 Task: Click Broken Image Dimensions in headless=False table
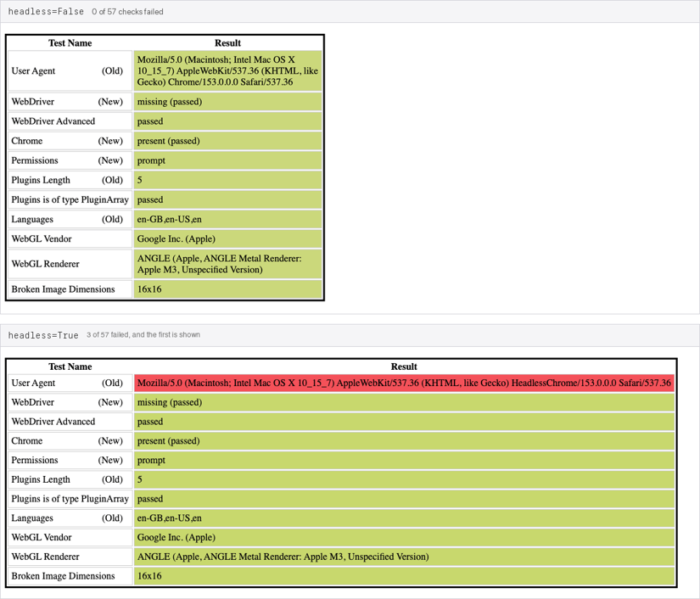click(70, 289)
